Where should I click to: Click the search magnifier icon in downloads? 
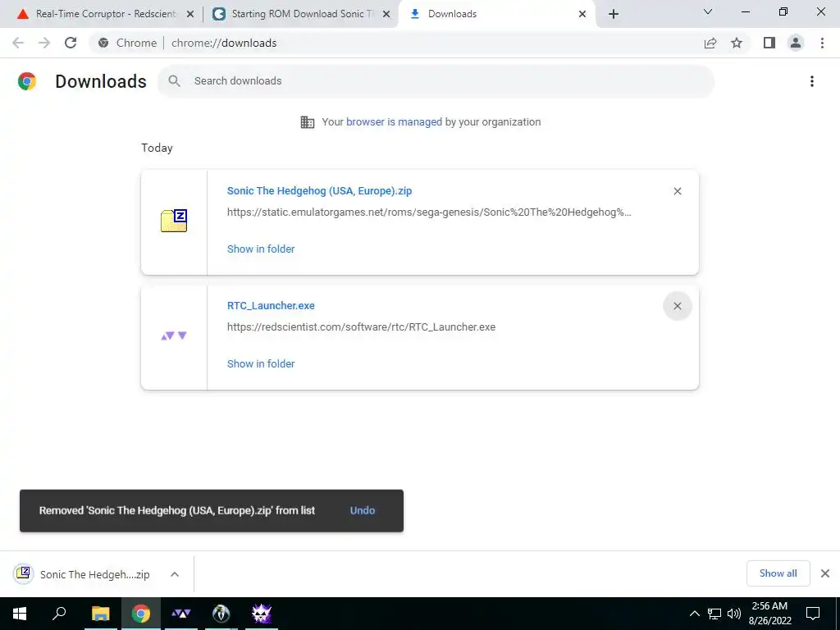point(174,81)
